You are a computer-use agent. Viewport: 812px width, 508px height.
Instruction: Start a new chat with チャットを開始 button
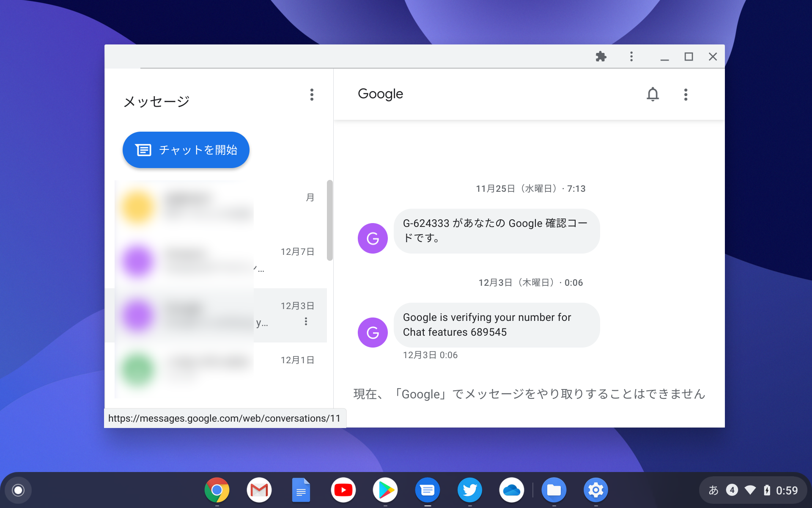coord(186,149)
